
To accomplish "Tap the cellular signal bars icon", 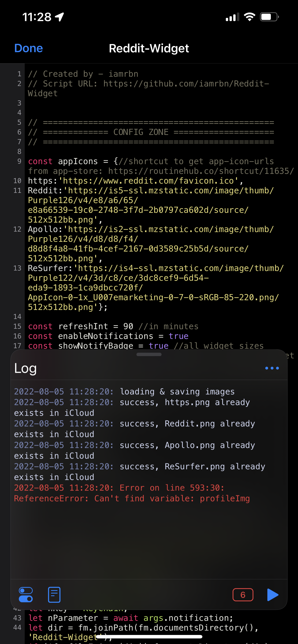I will (x=233, y=17).
